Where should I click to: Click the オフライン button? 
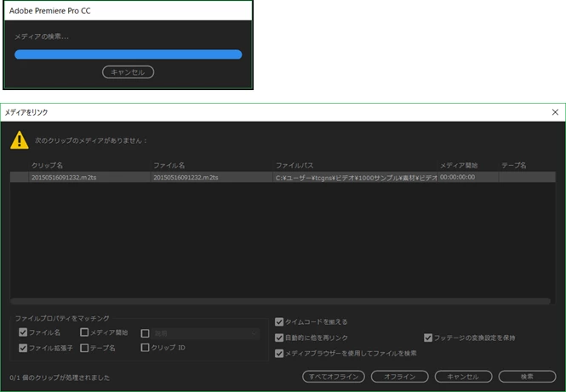pyautogui.click(x=399, y=377)
